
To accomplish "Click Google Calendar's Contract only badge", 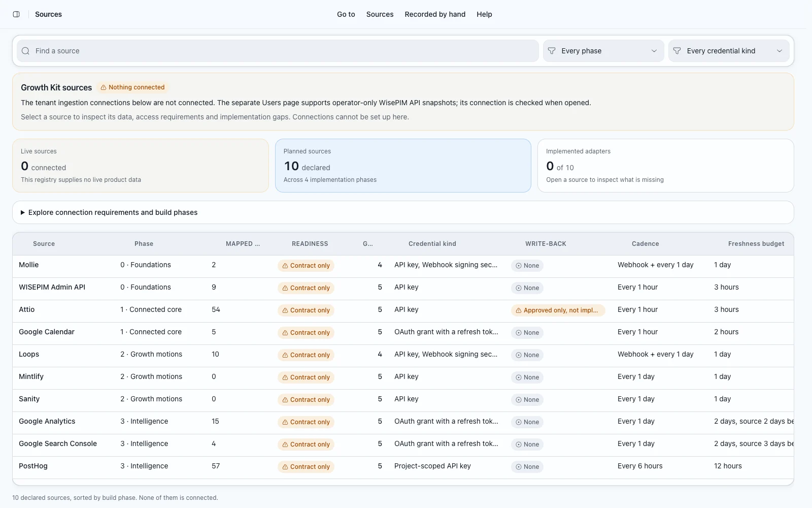I will click(306, 333).
